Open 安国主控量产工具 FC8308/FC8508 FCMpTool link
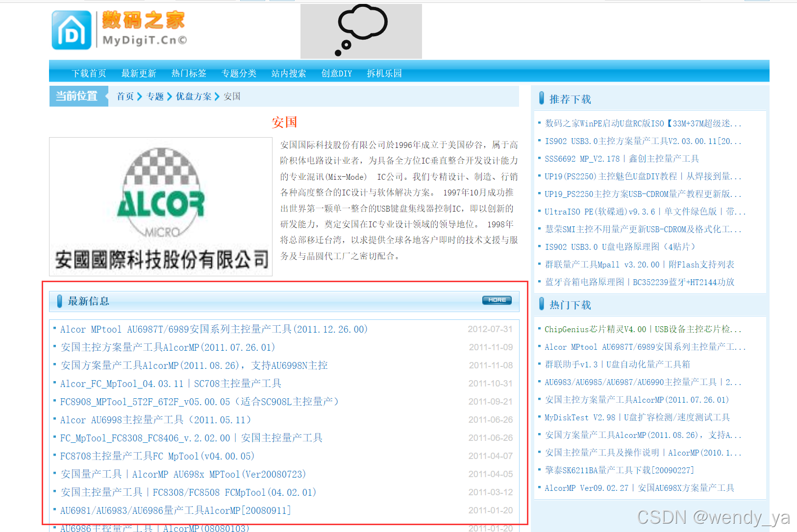Screen dimensions: 797x532 coord(188,492)
